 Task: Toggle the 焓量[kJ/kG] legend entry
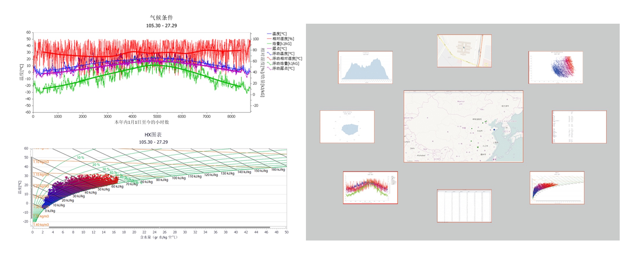pos(279,43)
